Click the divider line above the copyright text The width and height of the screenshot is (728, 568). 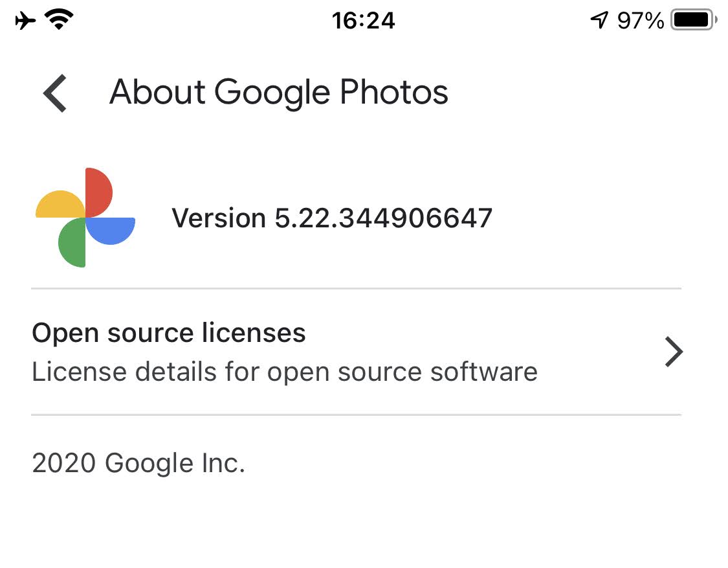[x=357, y=415]
